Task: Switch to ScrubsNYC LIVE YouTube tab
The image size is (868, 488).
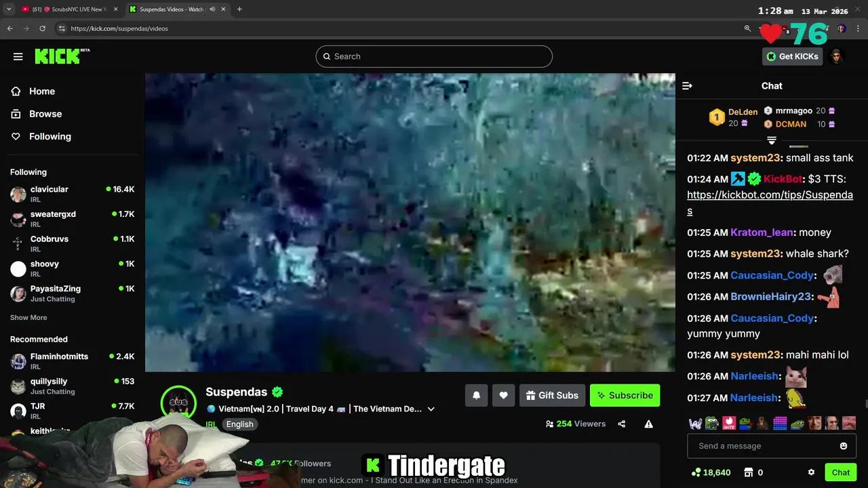Action: point(68,9)
